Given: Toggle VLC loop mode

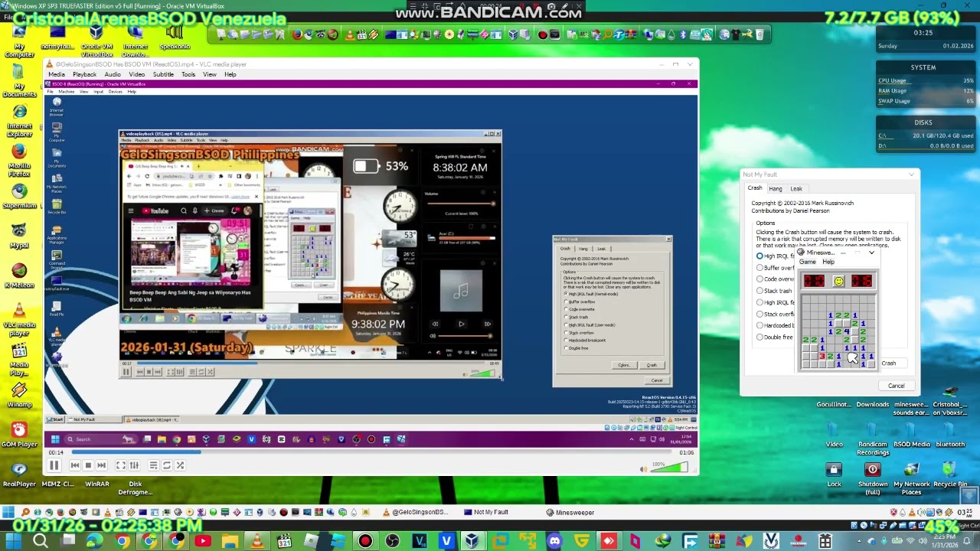Looking at the screenshot, I should [166, 465].
